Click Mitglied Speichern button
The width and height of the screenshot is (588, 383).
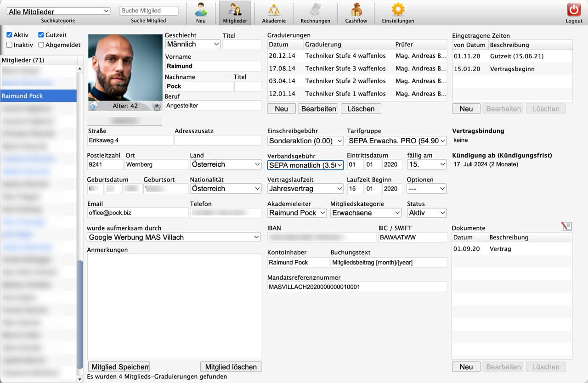coord(119,367)
